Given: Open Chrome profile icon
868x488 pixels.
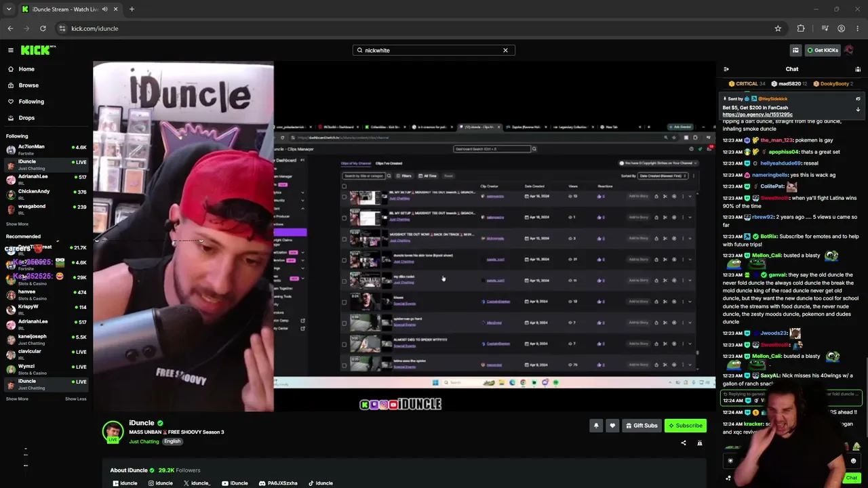Looking at the screenshot, I should pyautogui.click(x=842, y=28).
